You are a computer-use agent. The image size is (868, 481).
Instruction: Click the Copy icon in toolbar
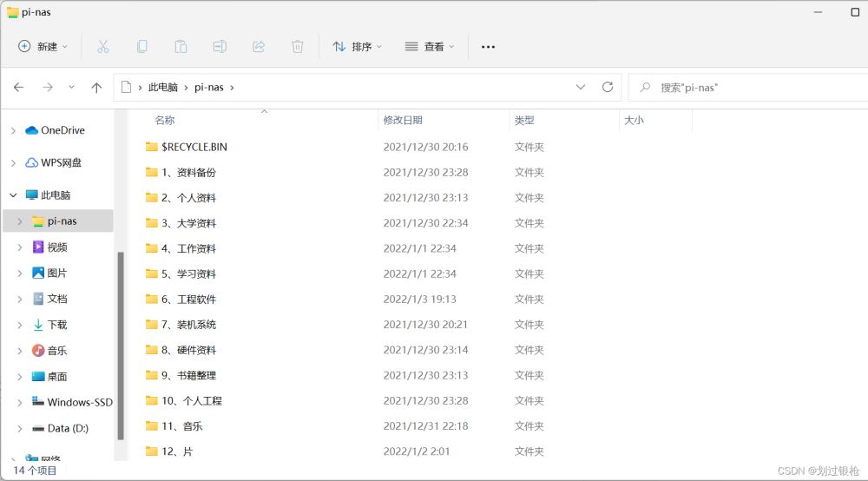coord(141,47)
